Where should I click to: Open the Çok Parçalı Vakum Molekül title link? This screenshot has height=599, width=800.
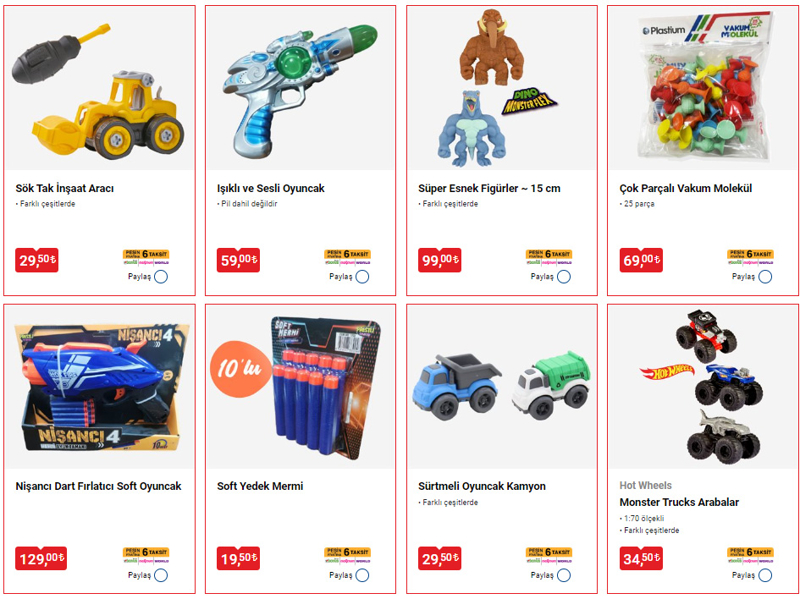[x=686, y=188]
